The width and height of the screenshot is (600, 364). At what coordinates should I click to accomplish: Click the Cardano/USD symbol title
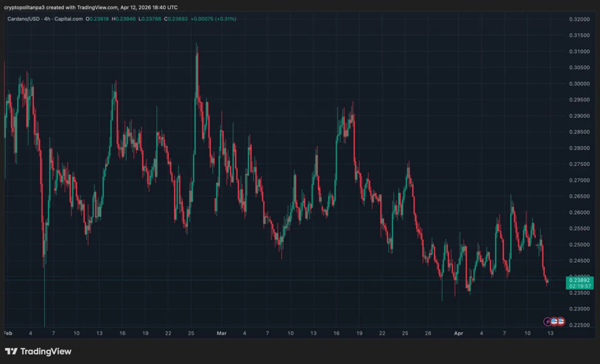click(x=23, y=19)
